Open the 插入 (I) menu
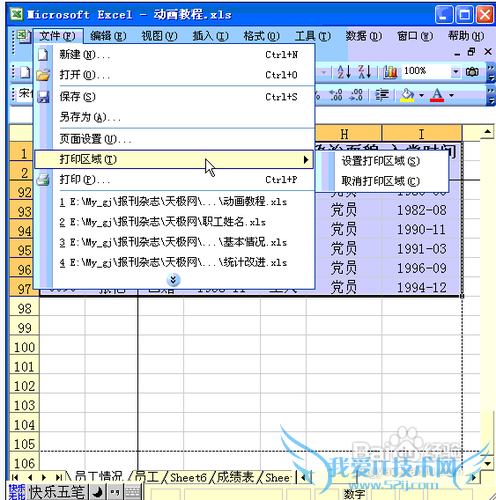This screenshot has width=496, height=500. click(x=210, y=36)
